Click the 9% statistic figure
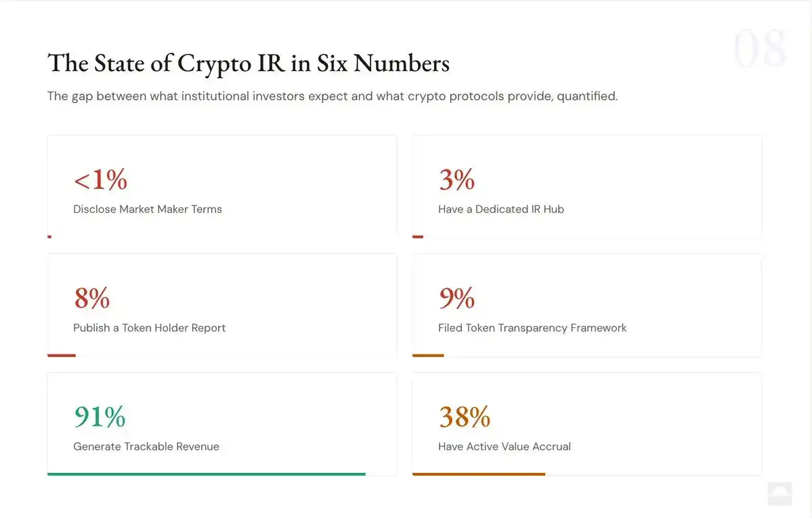 [x=456, y=298]
